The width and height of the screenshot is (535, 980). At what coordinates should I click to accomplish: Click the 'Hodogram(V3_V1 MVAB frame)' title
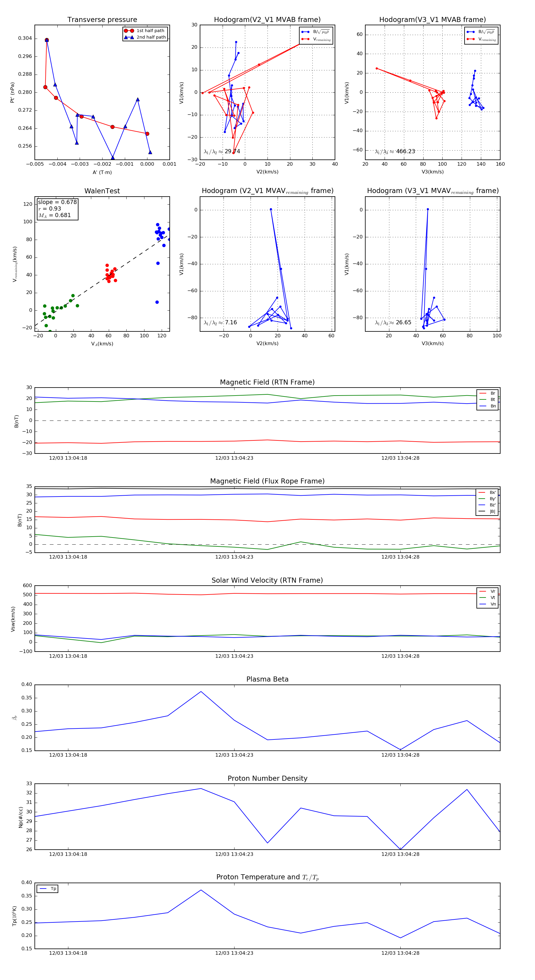432,20
